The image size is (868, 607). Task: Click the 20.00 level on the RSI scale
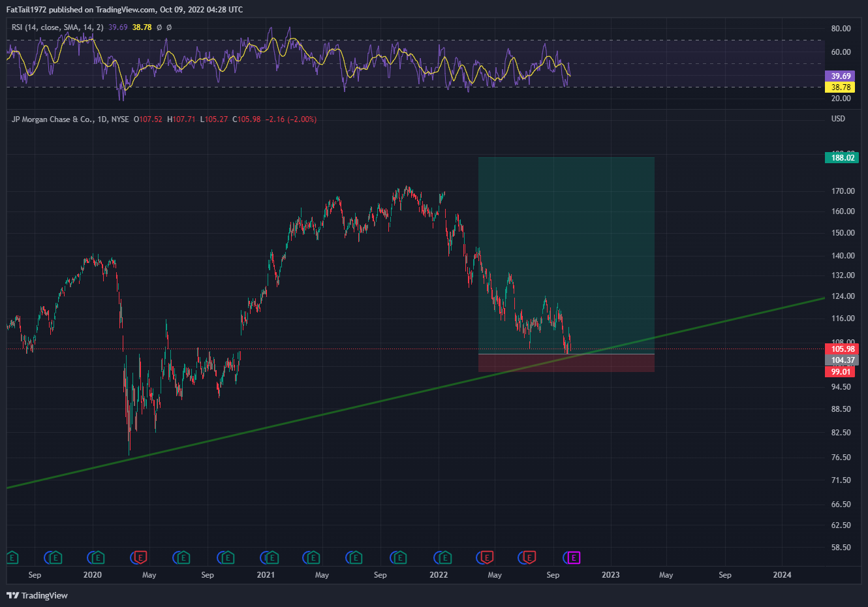pos(841,99)
